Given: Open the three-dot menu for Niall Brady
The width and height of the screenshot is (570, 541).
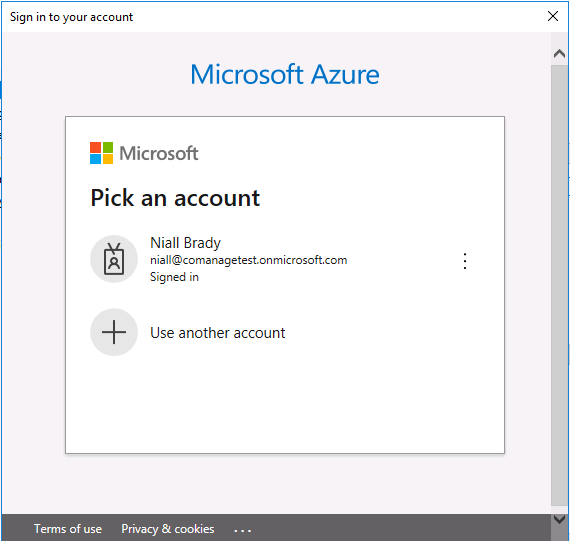Looking at the screenshot, I should click(x=465, y=261).
